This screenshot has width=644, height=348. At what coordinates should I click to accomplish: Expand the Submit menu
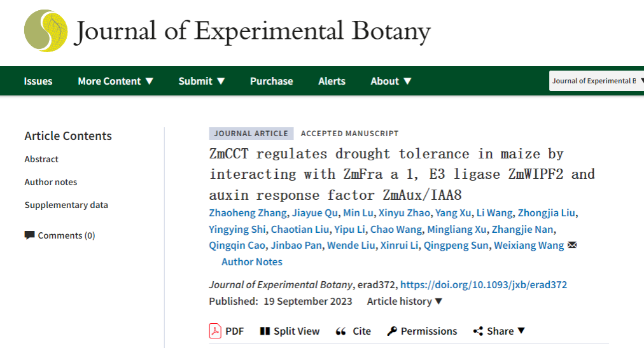(x=202, y=81)
